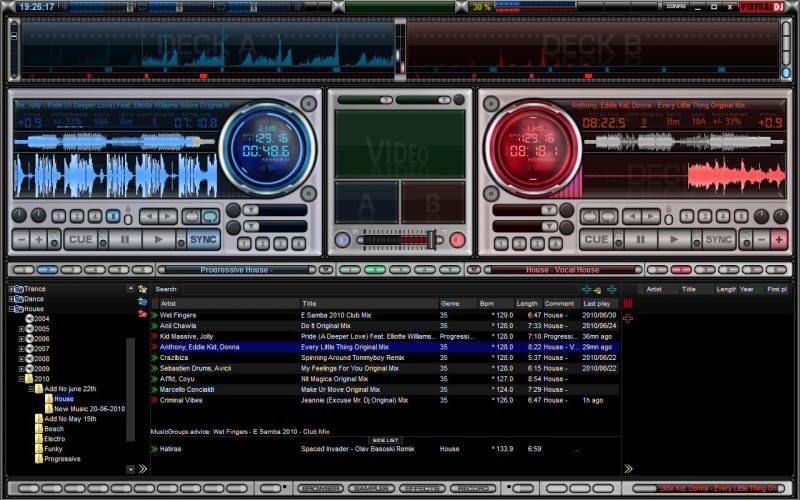Click Deck B red pitch plus button
Screen dimensions: 800x500
(x=779, y=239)
